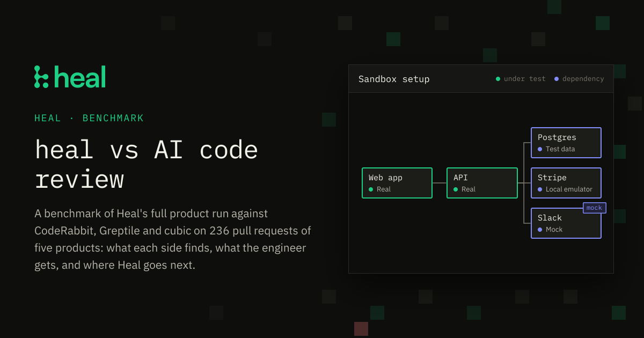Viewport: 644px width, 338px height.
Task: Click the 'mock' badge on Slack
Action: tap(595, 208)
